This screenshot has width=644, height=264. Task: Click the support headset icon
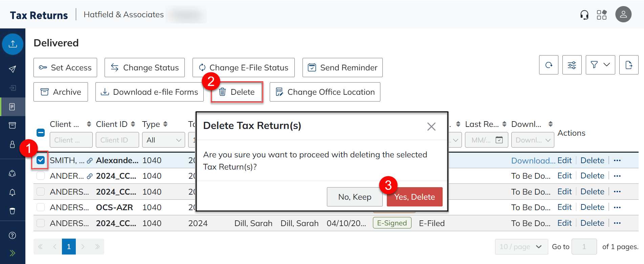tap(584, 15)
